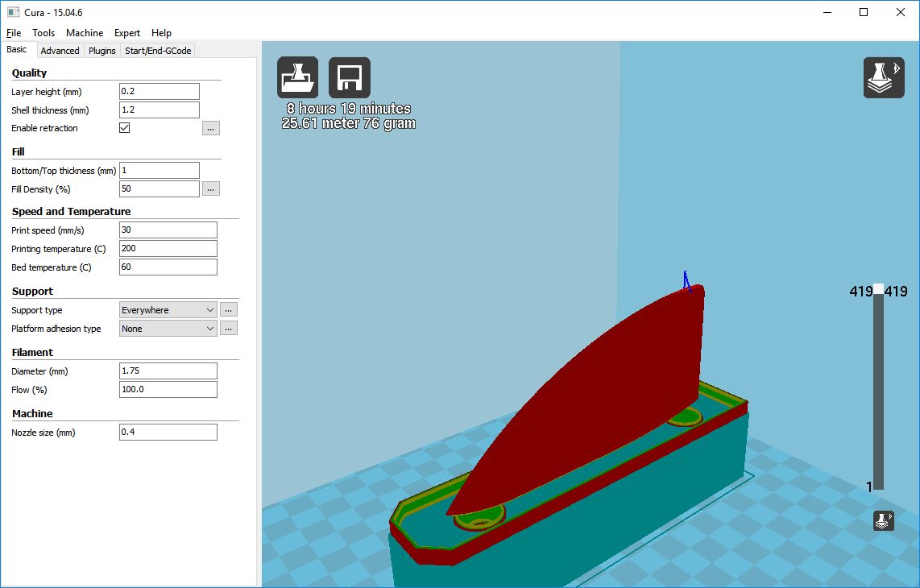
Task: Click the small layer view icon below slider
Action: (883, 520)
